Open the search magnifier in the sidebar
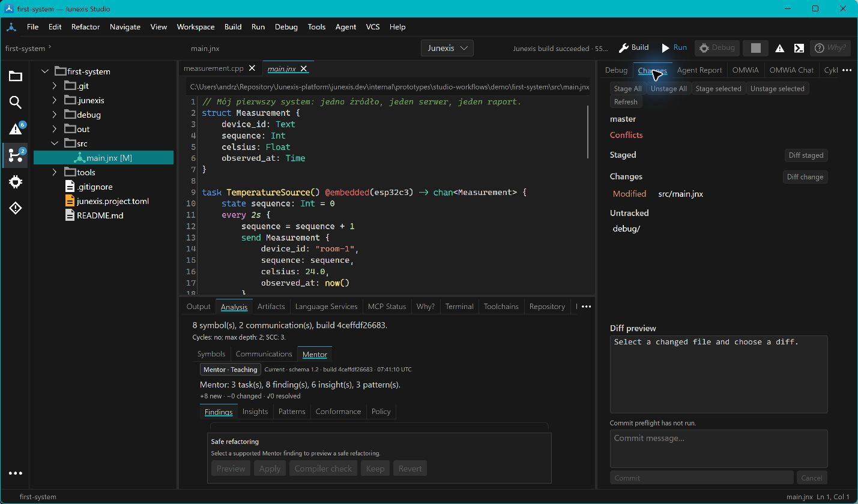 [16, 103]
